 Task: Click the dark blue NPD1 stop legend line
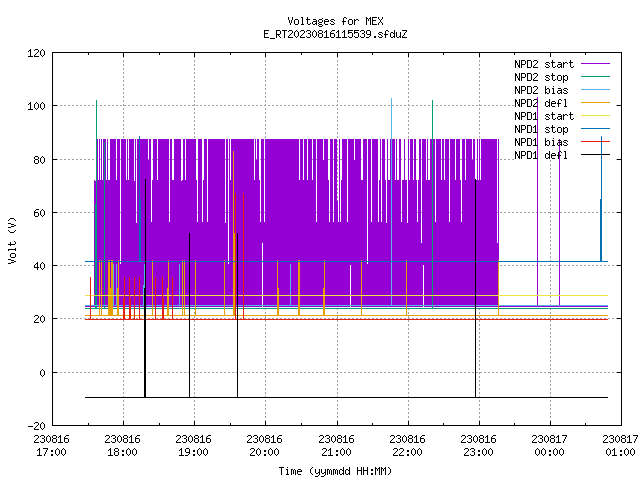click(595, 129)
